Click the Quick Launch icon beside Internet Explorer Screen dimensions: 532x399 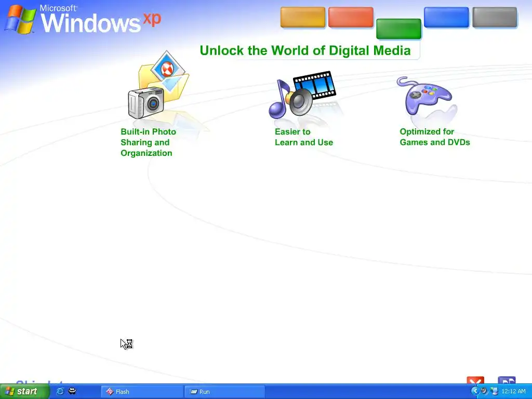tap(72, 391)
